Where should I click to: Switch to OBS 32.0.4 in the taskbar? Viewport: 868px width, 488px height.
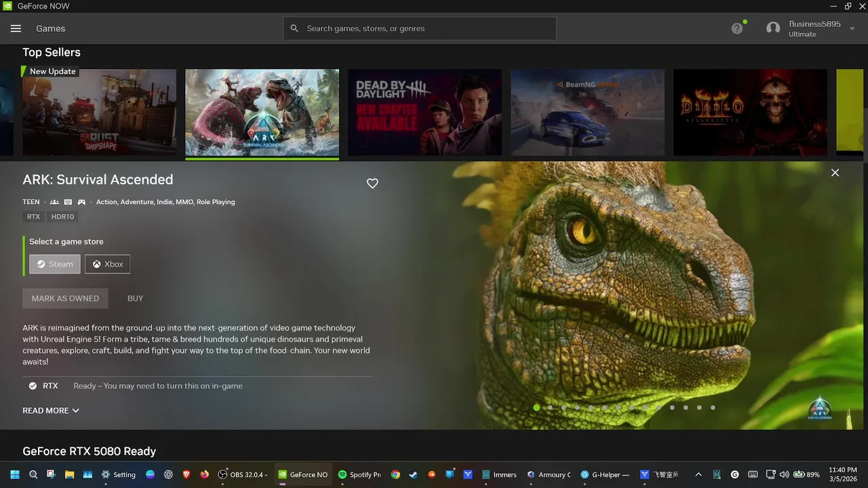coord(243,474)
